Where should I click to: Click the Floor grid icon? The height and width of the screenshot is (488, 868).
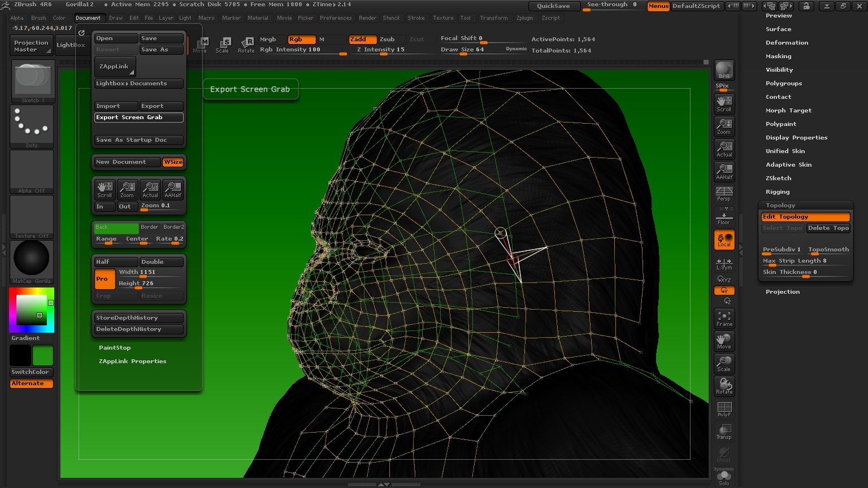coord(724,217)
